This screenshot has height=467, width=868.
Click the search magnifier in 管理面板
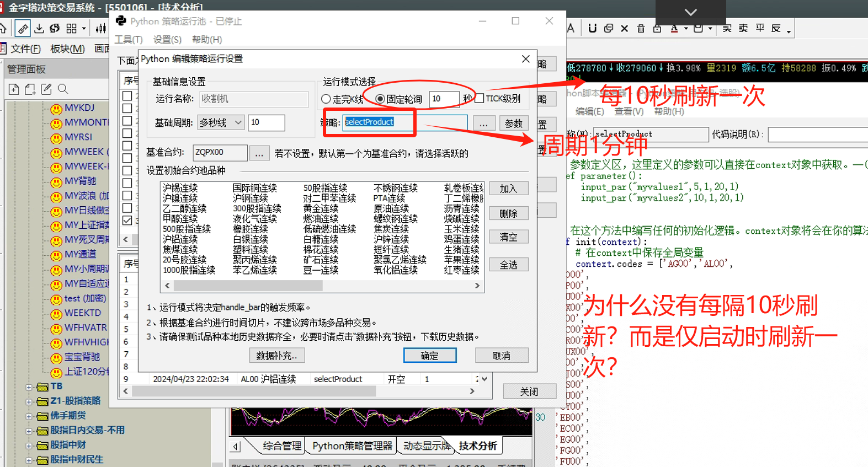(63, 89)
